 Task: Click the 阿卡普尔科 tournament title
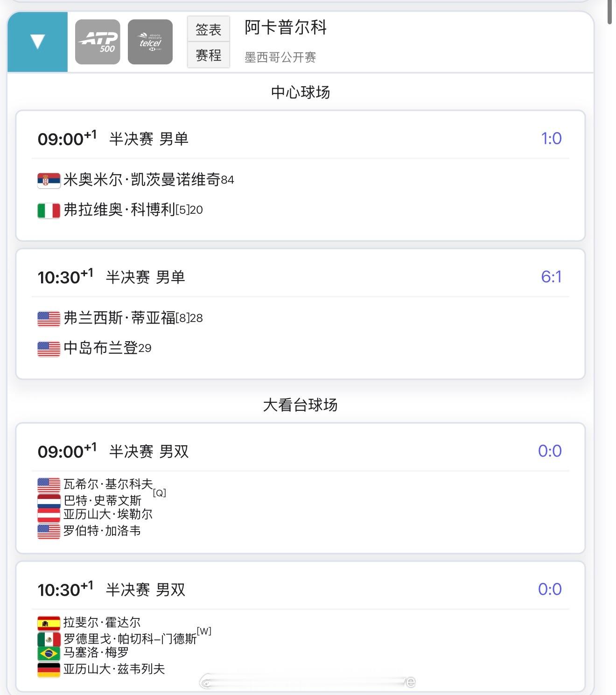tap(286, 28)
